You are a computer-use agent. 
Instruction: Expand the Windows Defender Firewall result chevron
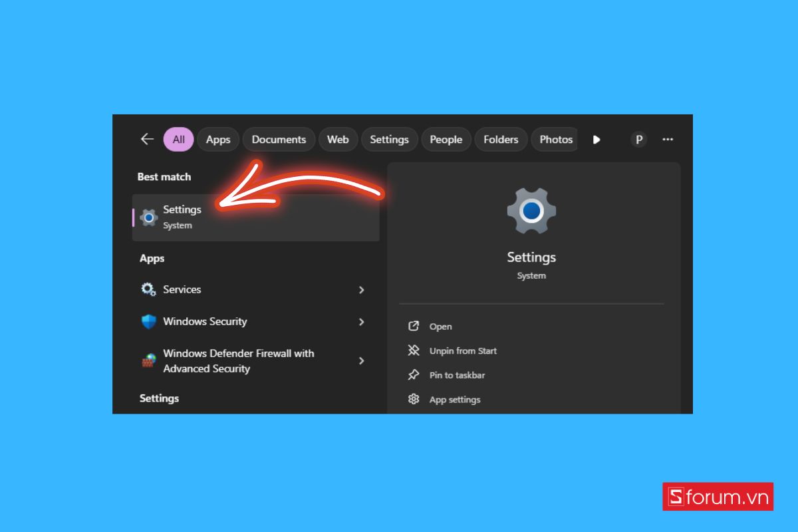pyautogui.click(x=362, y=360)
